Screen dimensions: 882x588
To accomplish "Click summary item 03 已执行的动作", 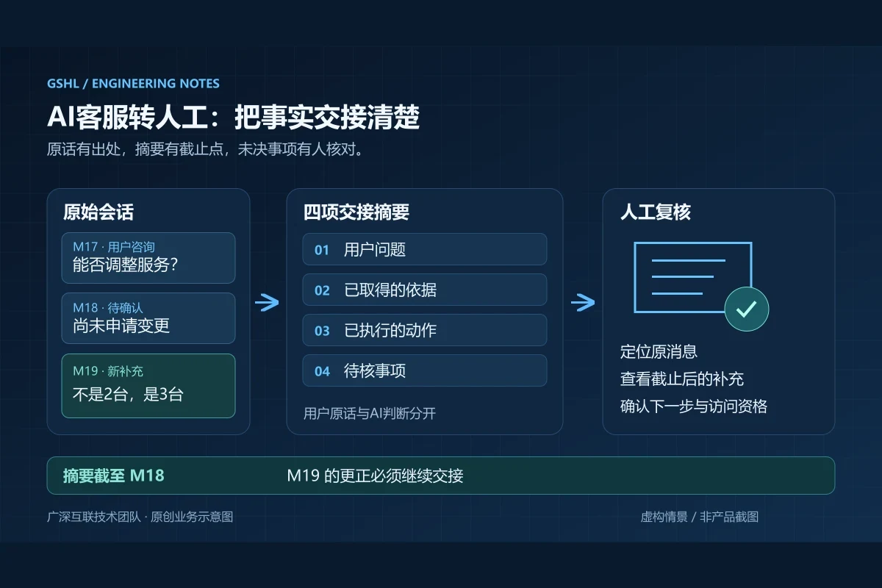I will pos(425,330).
